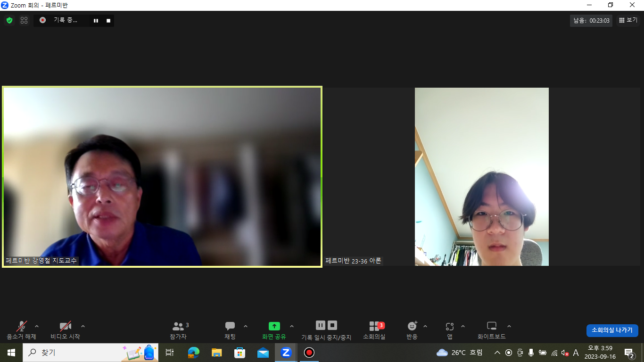Select the 23-36 아론 video tile
Image resolution: width=644 pixels, height=362 pixels.
(x=482, y=177)
